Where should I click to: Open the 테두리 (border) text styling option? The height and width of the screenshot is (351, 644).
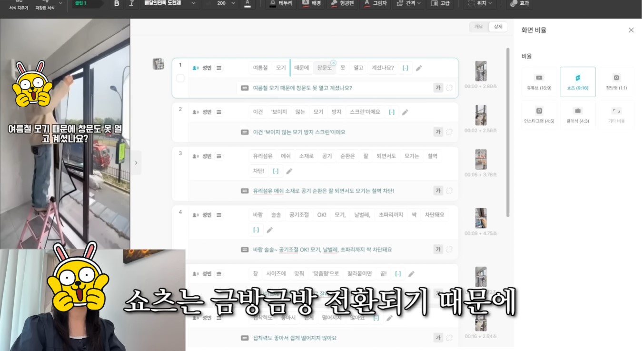click(281, 3)
